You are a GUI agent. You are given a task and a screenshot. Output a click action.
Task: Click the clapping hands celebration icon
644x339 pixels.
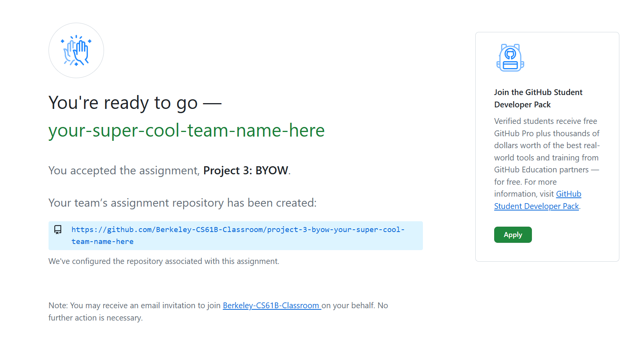76,50
